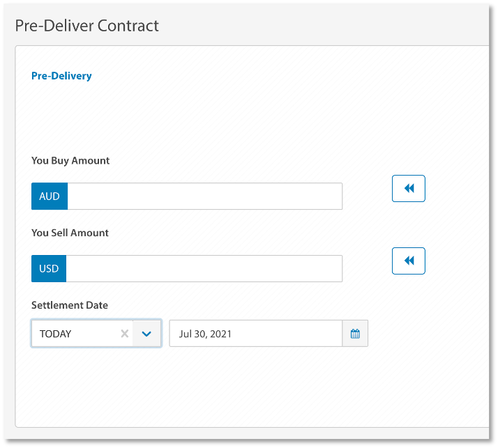Click the You Sell Amount label
The width and height of the screenshot is (498, 448).
[x=70, y=233]
